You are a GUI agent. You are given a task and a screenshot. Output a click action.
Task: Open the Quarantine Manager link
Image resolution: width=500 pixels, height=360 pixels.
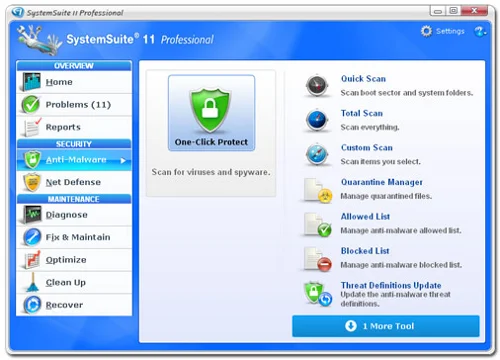[382, 182]
